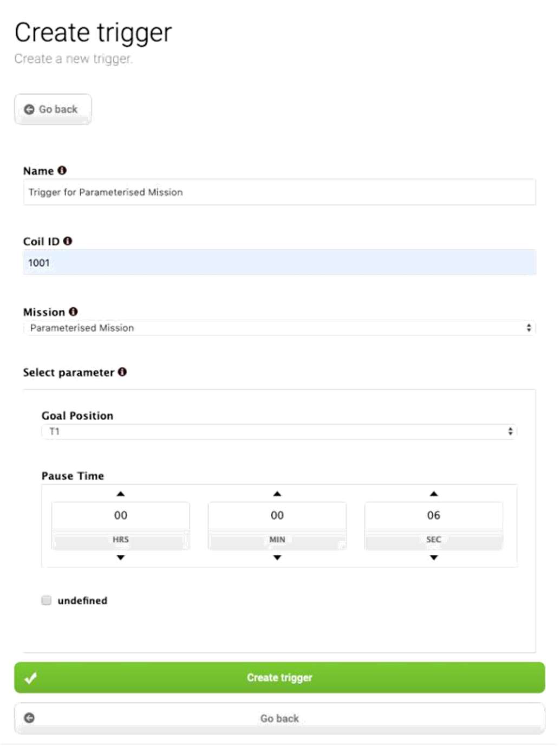Click the SEC value field

(x=434, y=515)
